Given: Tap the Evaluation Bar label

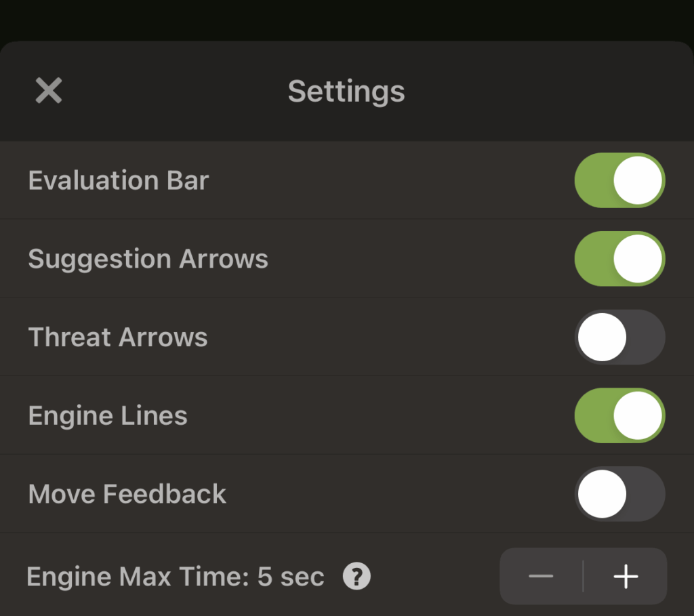Looking at the screenshot, I should click(119, 181).
